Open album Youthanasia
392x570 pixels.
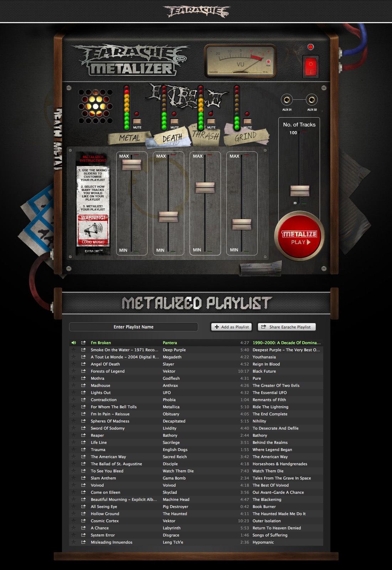(x=264, y=357)
